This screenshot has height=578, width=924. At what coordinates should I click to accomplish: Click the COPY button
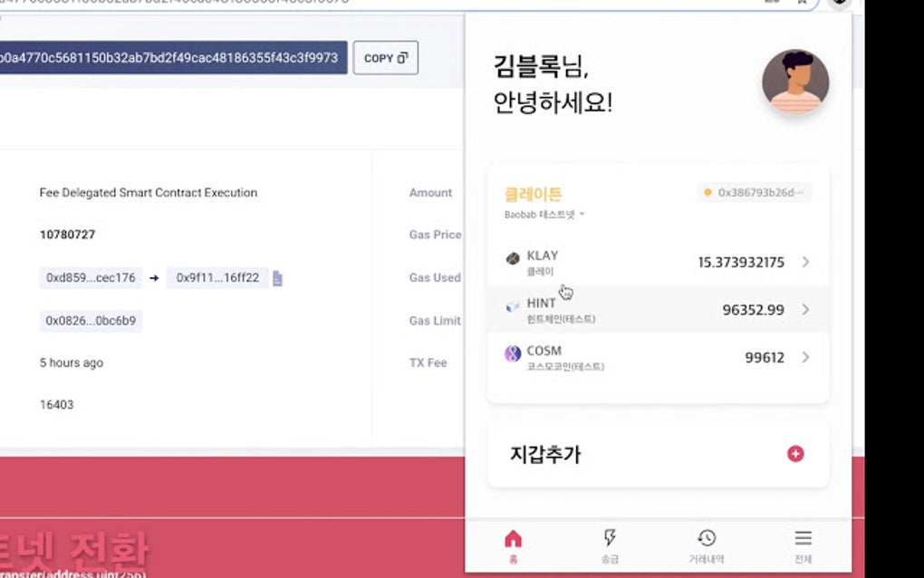[385, 57]
